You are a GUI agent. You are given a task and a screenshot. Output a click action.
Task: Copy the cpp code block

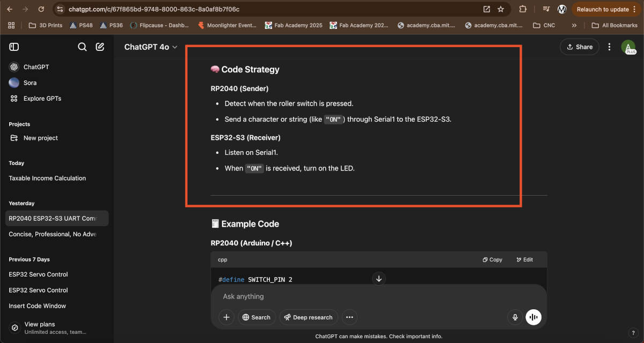[x=492, y=259]
